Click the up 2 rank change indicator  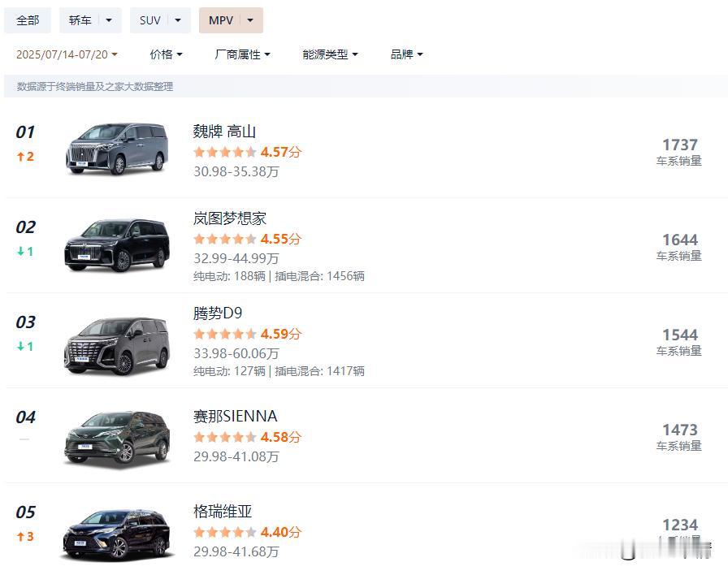click(25, 157)
